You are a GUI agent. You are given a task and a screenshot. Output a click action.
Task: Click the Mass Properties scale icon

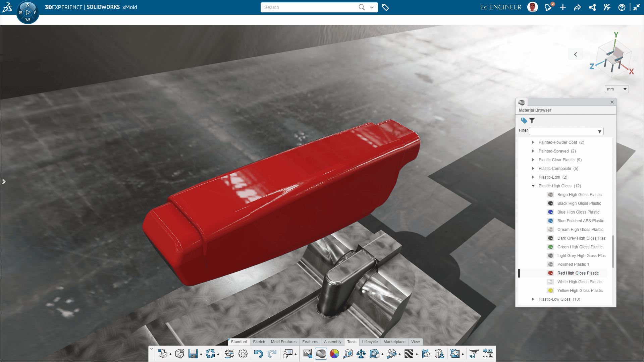(362, 354)
